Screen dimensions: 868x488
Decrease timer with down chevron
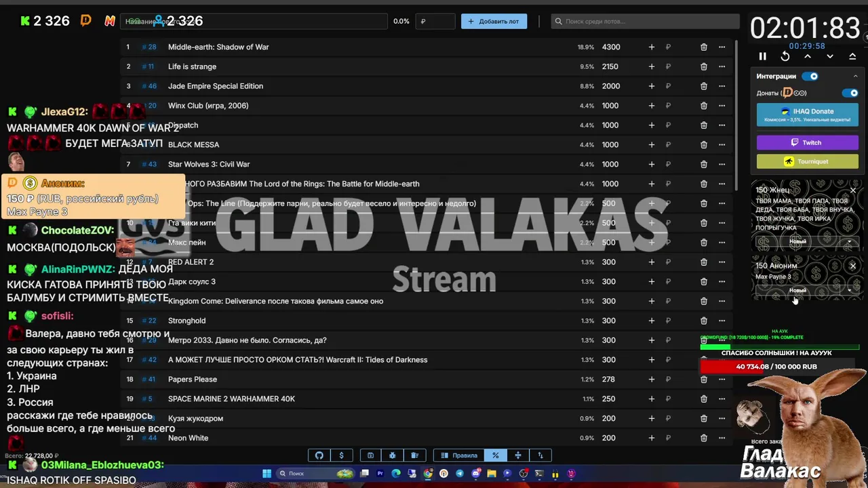[x=830, y=57]
